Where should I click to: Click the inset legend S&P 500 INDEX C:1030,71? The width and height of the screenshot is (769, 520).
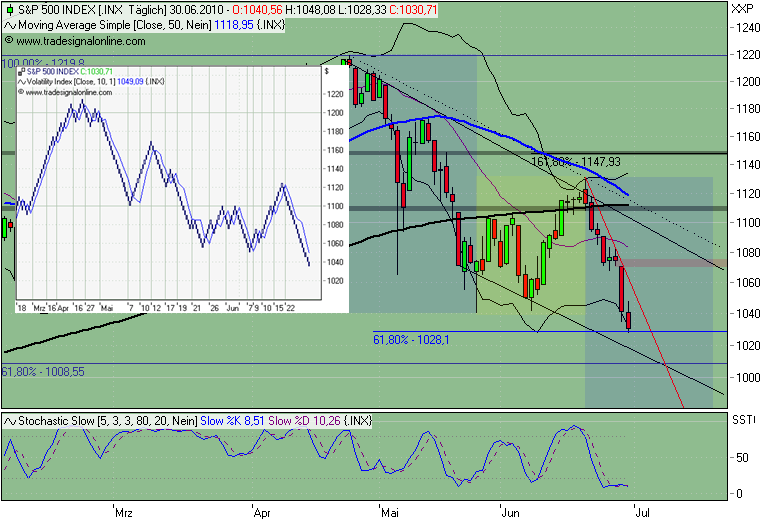(70, 72)
